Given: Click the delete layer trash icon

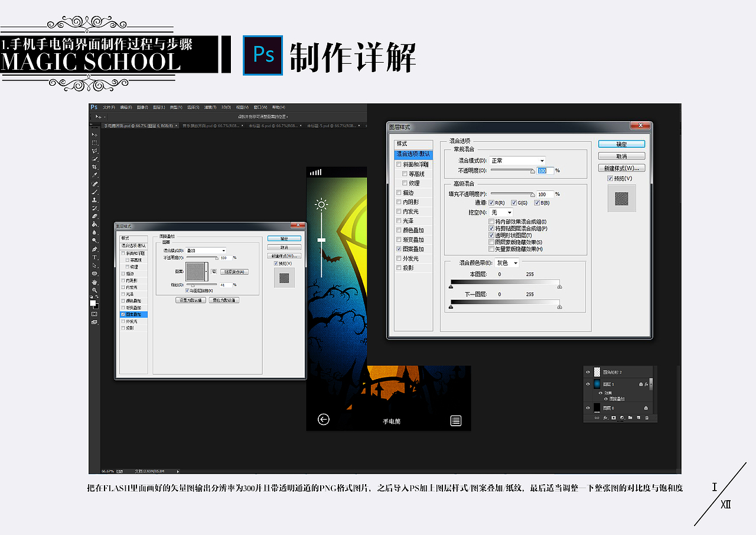Looking at the screenshot, I should click(647, 418).
